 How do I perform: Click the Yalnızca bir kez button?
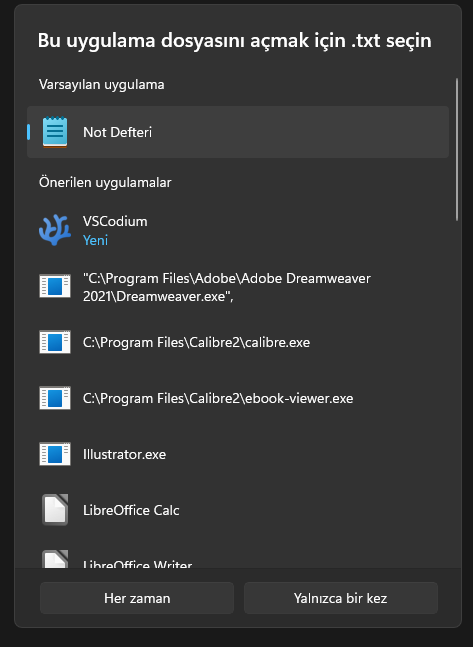(341, 598)
